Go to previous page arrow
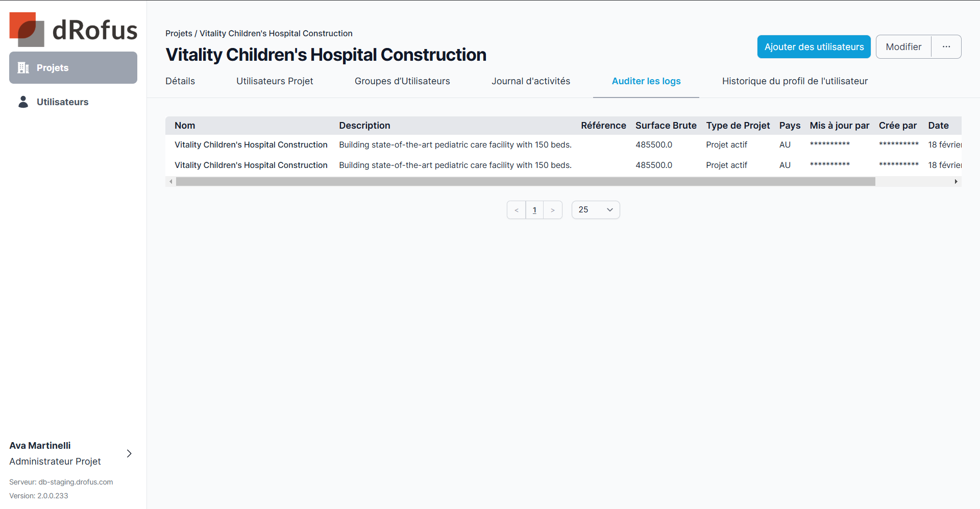Screen dimensions: 980x509 click(x=517, y=210)
